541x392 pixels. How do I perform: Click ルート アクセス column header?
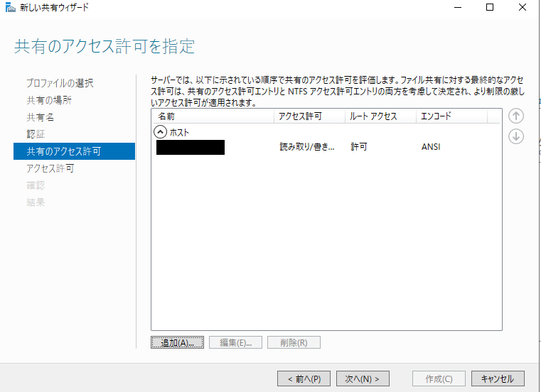coord(380,116)
